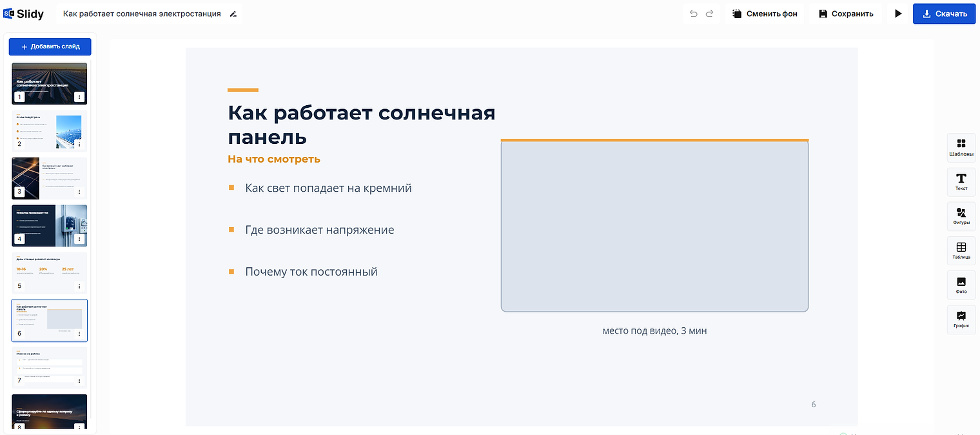Click the Сохранить button

pos(846,14)
